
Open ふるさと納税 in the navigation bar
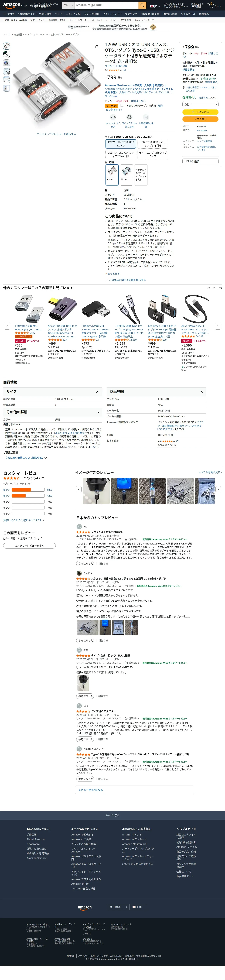pos(73,14)
